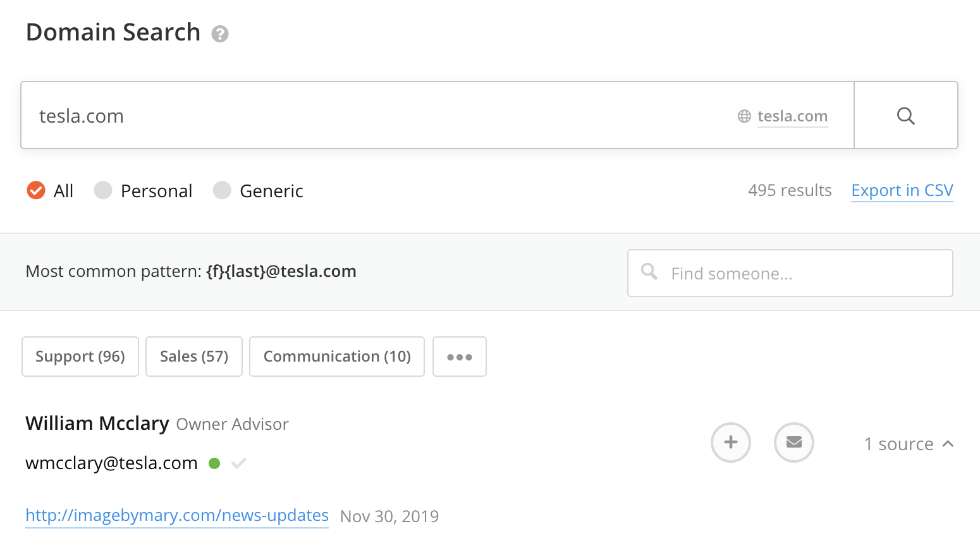
Task: Click the globe icon beside tesla.com
Action: click(x=744, y=116)
